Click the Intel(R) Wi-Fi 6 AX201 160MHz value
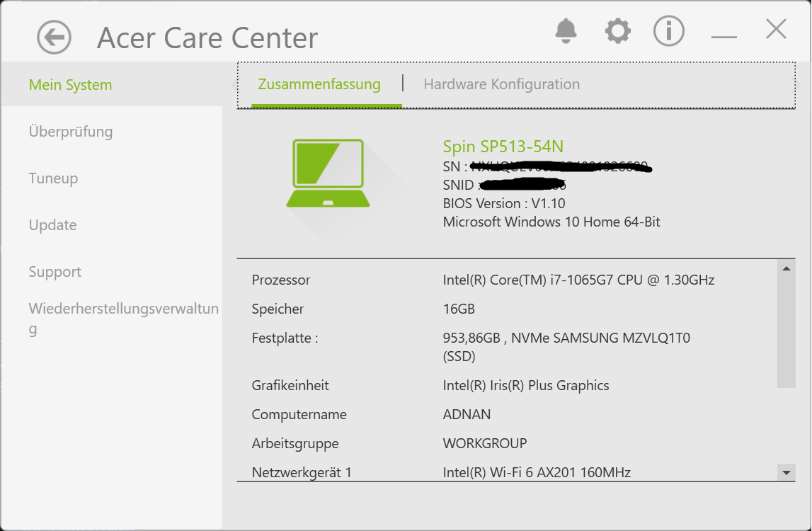The width and height of the screenshot is (812, 531). (537, 472)
